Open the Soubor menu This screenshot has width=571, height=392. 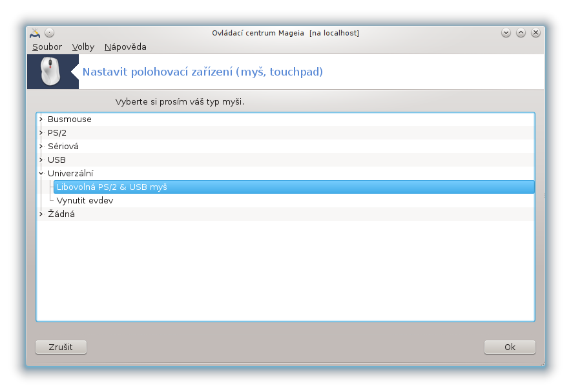(x=47, y=47)
